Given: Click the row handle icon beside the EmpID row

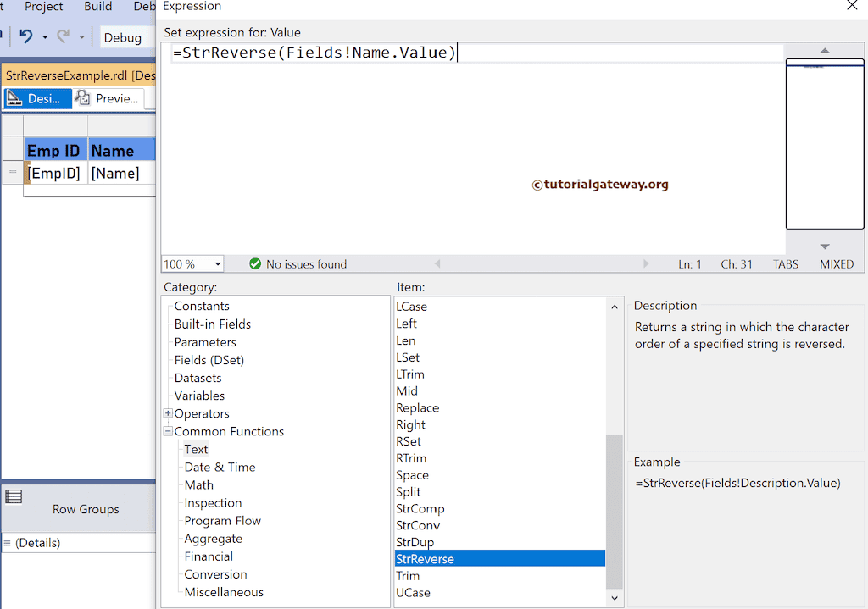Looking at the screenshot, I should [x=12, y=173].
